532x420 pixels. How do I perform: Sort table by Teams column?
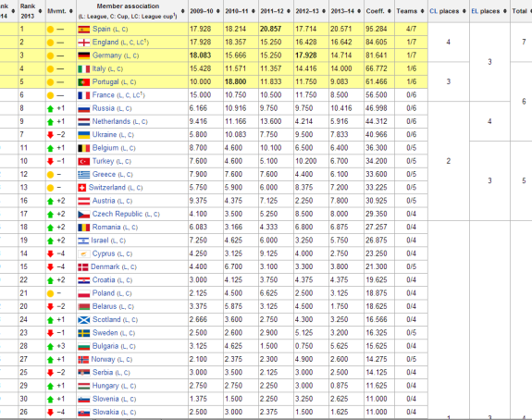423,11
